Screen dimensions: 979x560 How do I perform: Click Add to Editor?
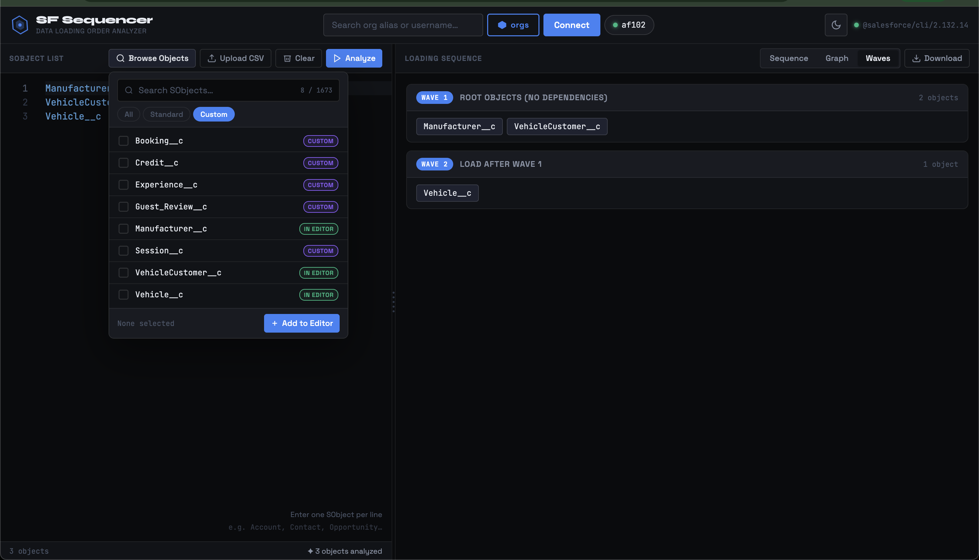click(302, 324)
